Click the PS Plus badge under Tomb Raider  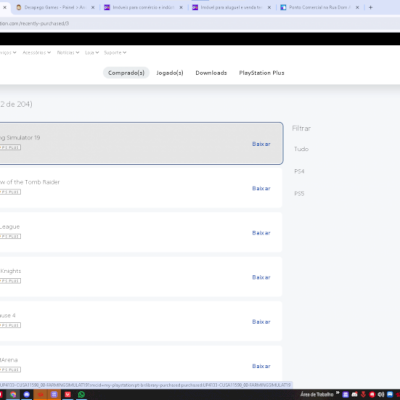click(10, 192)
